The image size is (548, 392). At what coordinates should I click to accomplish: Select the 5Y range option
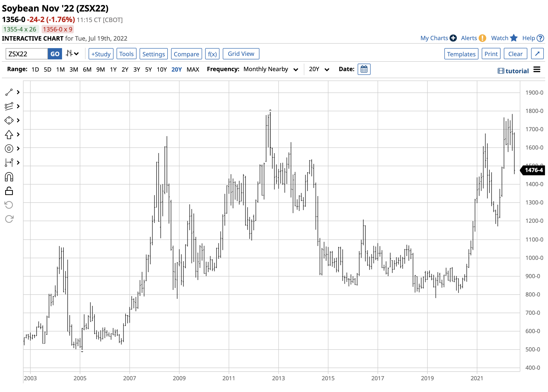click(149, 70)
